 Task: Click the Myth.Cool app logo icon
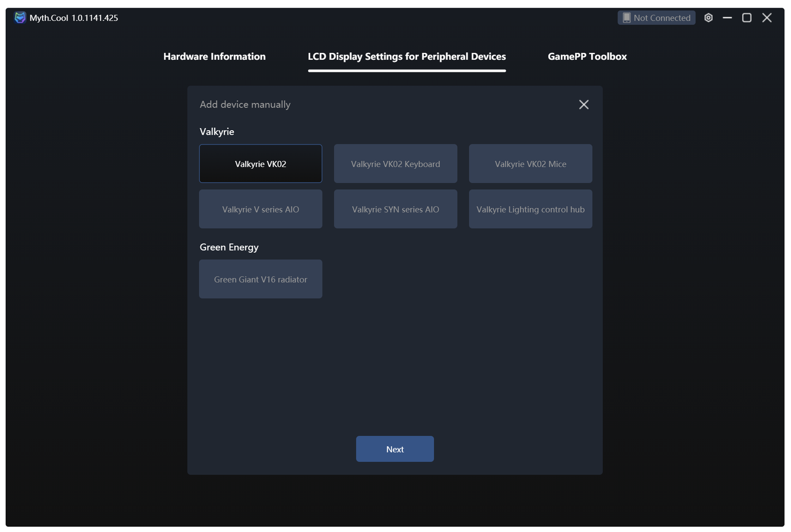click(20, 17)
